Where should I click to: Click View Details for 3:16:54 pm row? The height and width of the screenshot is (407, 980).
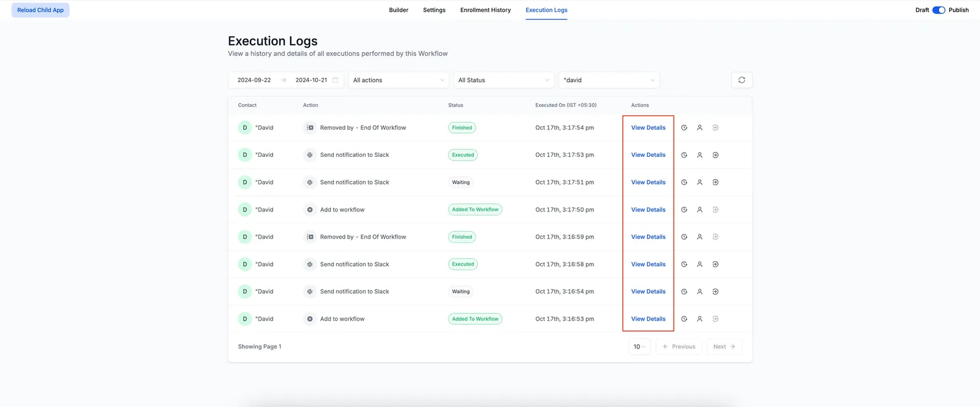pos(648,292)
